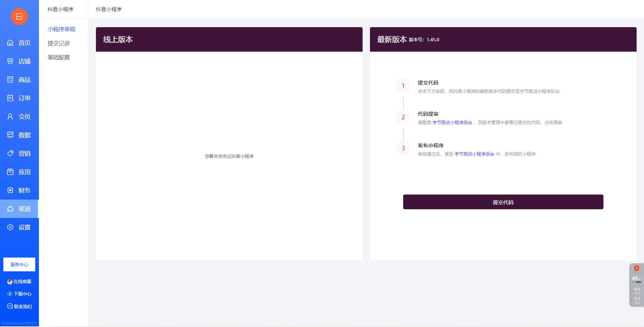
Task: Open 财务 menu label
Action: pos(24,190)
